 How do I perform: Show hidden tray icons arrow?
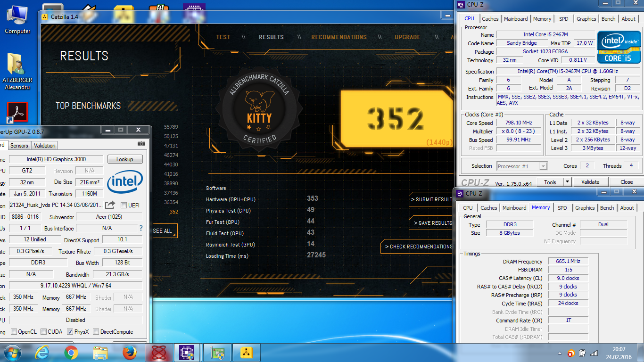560,353
